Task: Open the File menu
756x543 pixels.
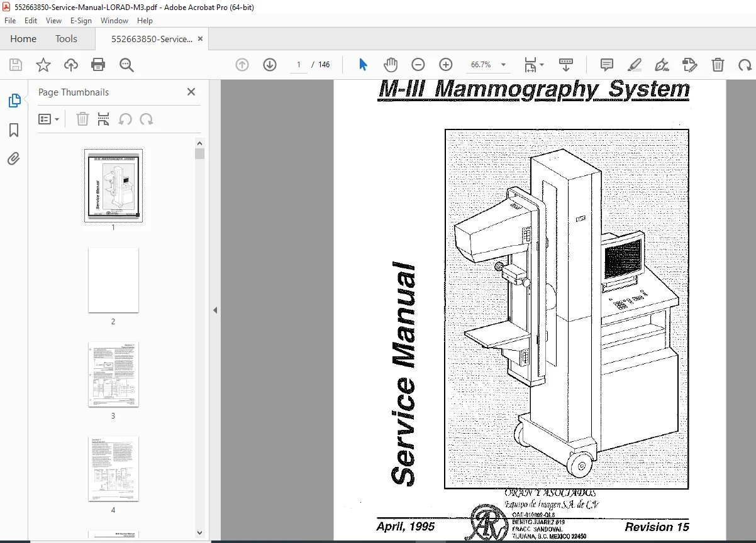Action: [10, 21]
